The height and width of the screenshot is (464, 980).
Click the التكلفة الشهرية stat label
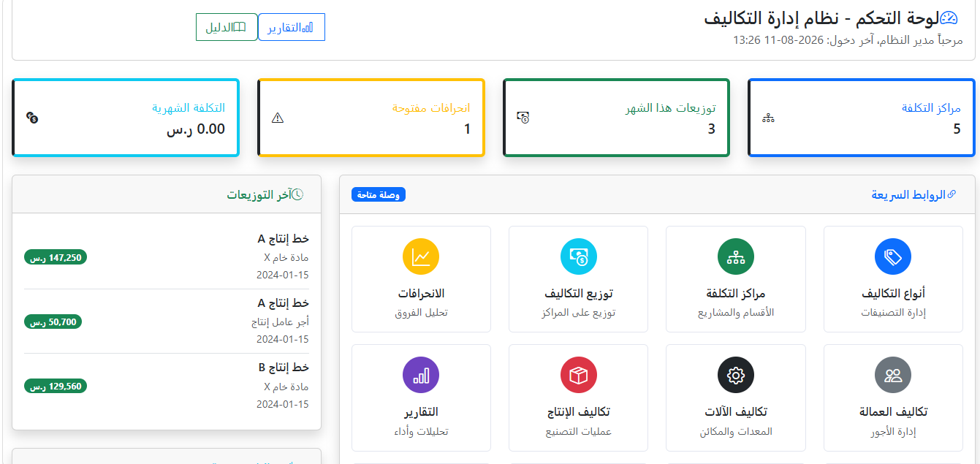(189, 108)
